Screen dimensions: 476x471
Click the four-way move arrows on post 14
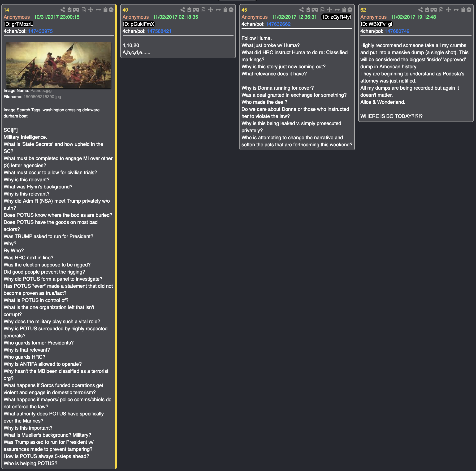[91, 10]
